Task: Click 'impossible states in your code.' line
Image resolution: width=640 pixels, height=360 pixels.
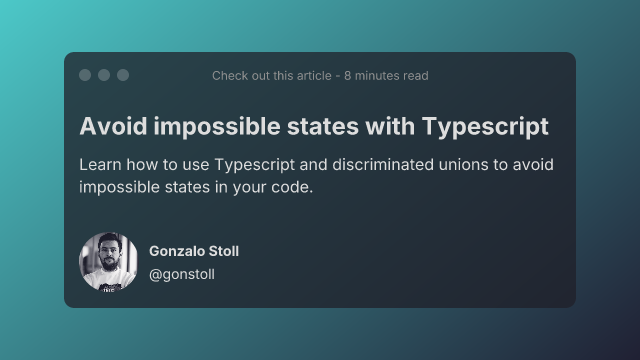Action: tap(196, 187)
